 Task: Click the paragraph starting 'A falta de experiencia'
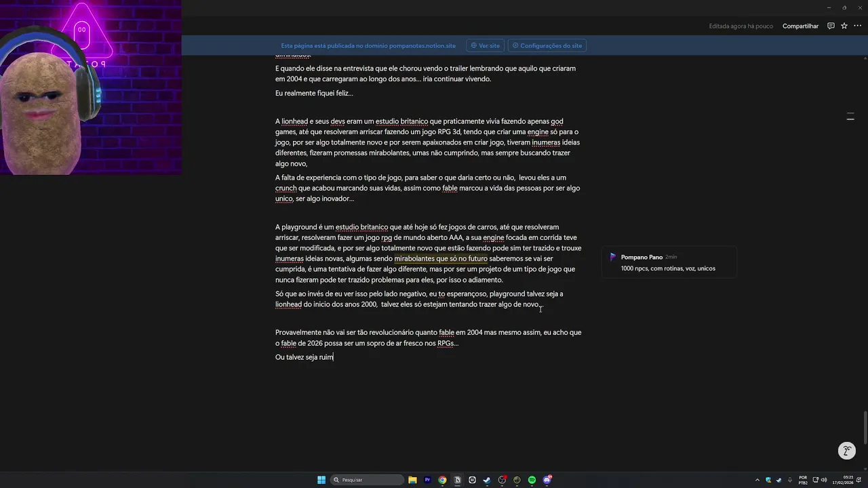coord(429,188)
